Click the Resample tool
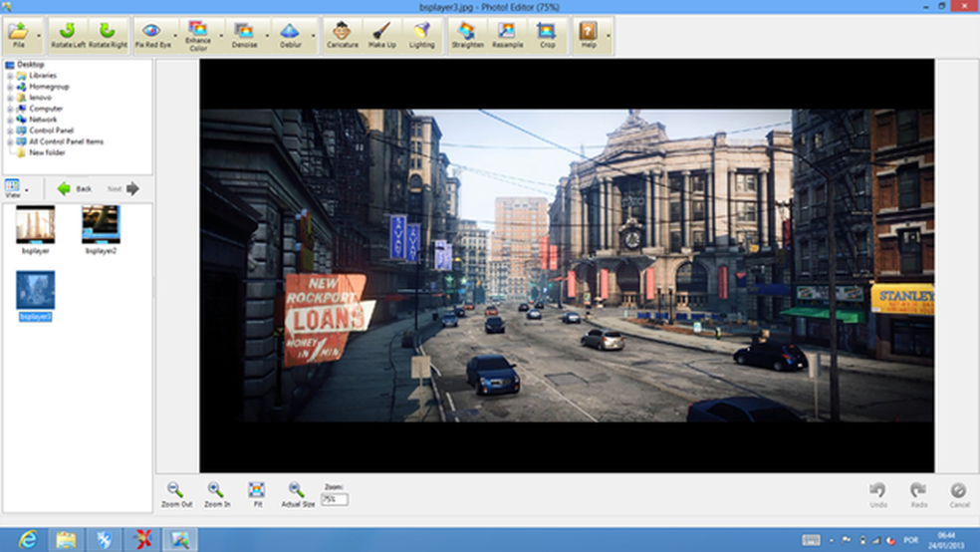Image resolution: width=980 pixels, height=552 pixels. pyautogui.click(x=507, y=35)
